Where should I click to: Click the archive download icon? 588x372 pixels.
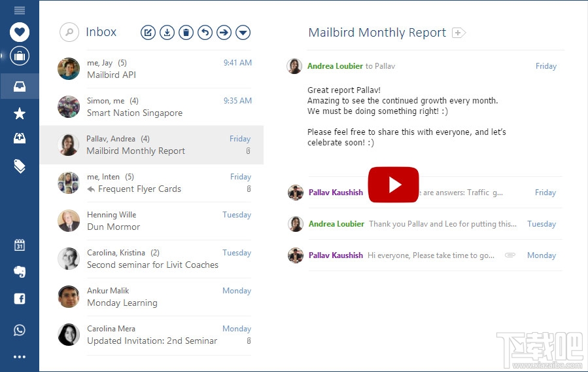167,33
